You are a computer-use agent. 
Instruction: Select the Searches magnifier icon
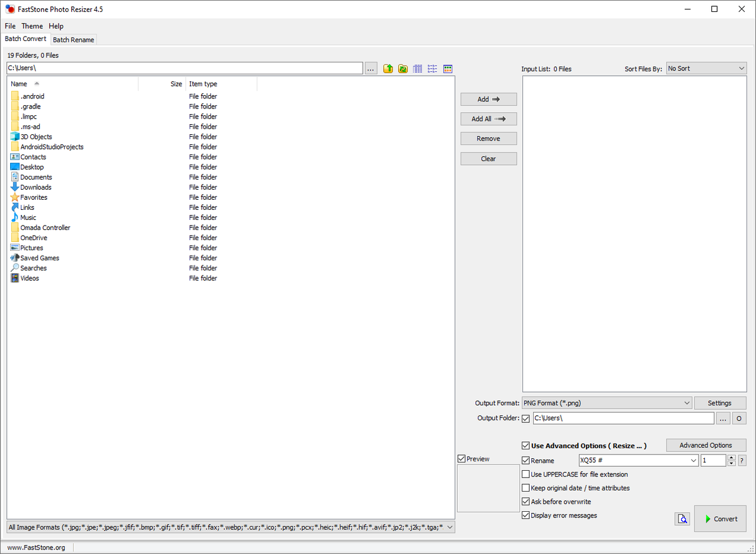pos(15,268)
